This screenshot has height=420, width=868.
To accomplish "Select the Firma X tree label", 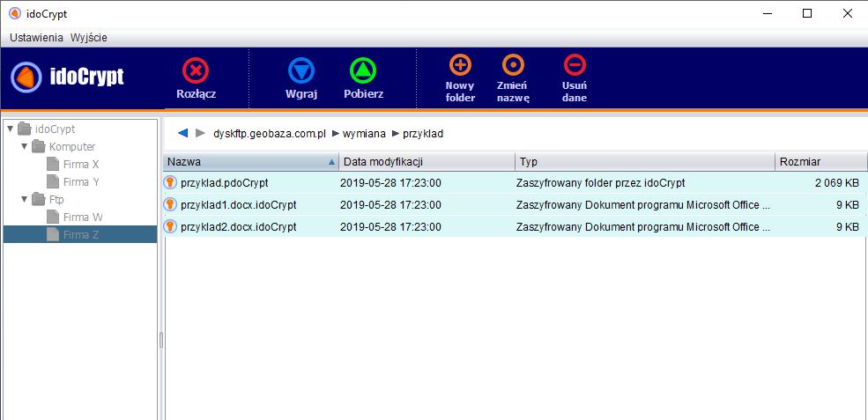I will [x=81, y=165].
